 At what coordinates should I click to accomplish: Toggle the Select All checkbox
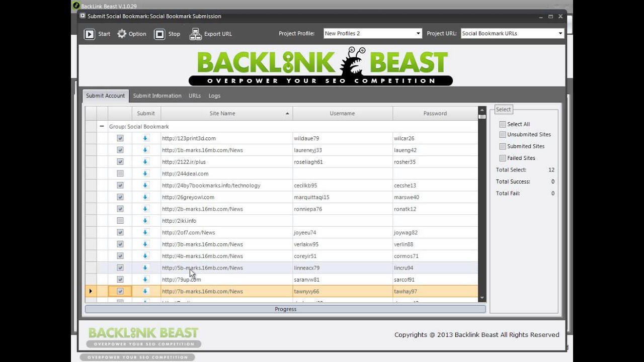click(x=503, y=124)
